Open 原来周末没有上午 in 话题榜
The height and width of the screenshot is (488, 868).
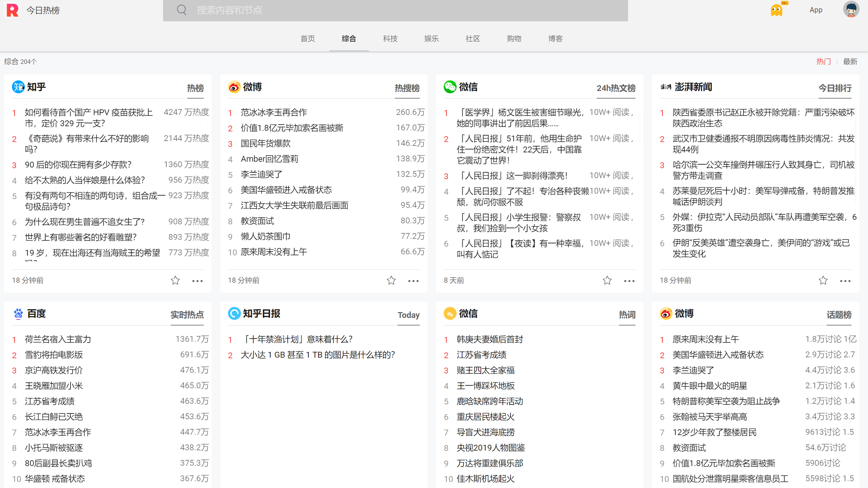pyautogui.click(x=706, y=340)
